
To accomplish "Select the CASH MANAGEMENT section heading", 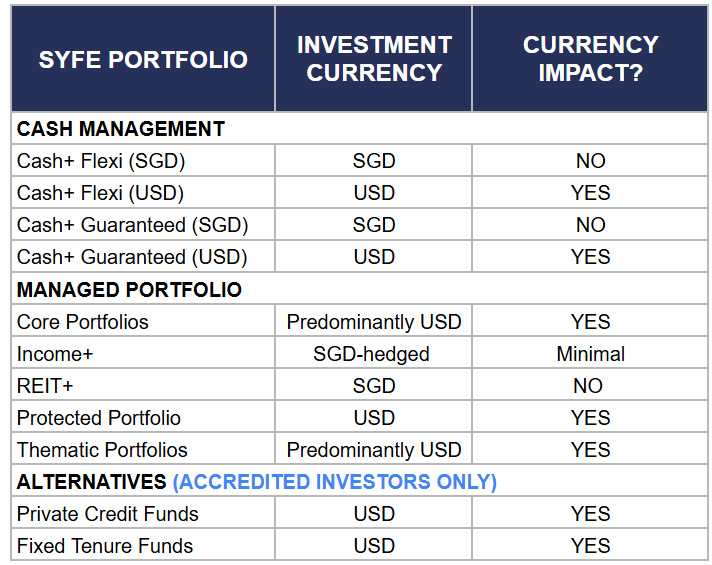I will pos(121,129).
